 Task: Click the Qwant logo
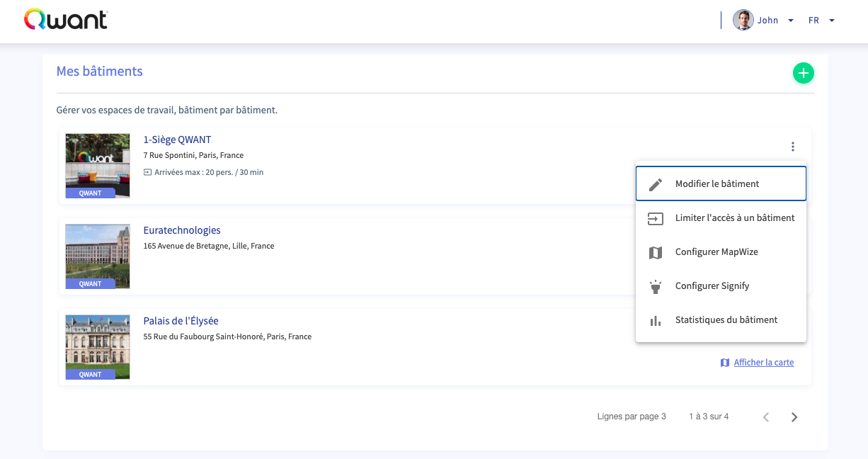point(66,19)
